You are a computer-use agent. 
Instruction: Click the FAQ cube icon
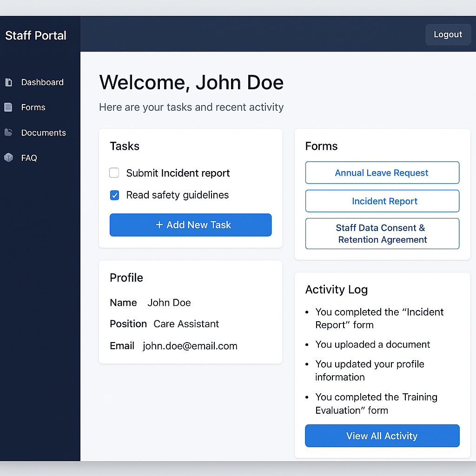coord(8,158)
